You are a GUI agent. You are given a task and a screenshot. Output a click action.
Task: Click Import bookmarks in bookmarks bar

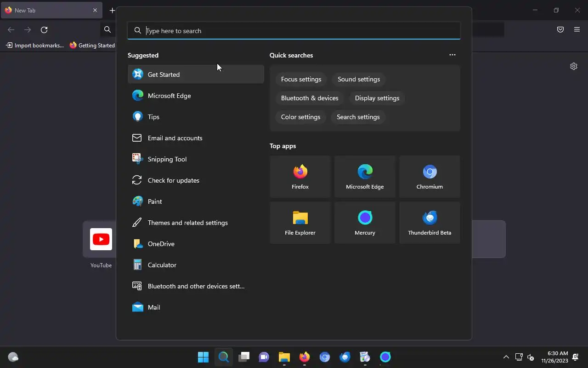click(x=35, y=45)
